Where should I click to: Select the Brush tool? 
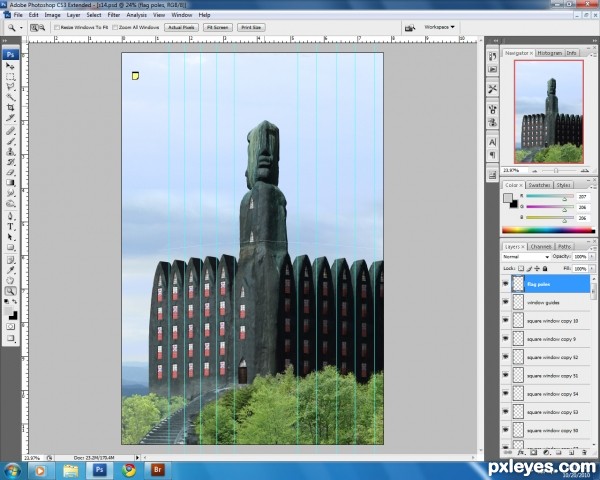(x=10, y=142)
